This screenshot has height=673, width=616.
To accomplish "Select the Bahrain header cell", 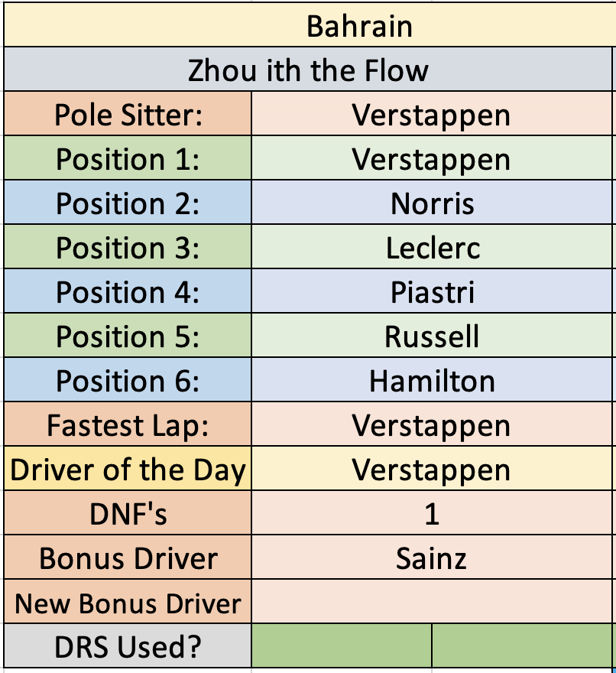I will pyautogui.click(x=310, y=25).
